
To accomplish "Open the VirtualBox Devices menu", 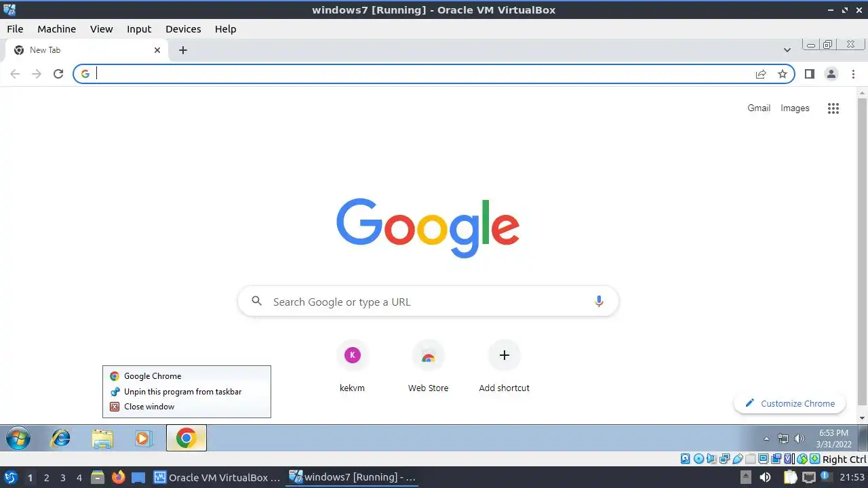I will pyautogui.click(x=183, y=29).
